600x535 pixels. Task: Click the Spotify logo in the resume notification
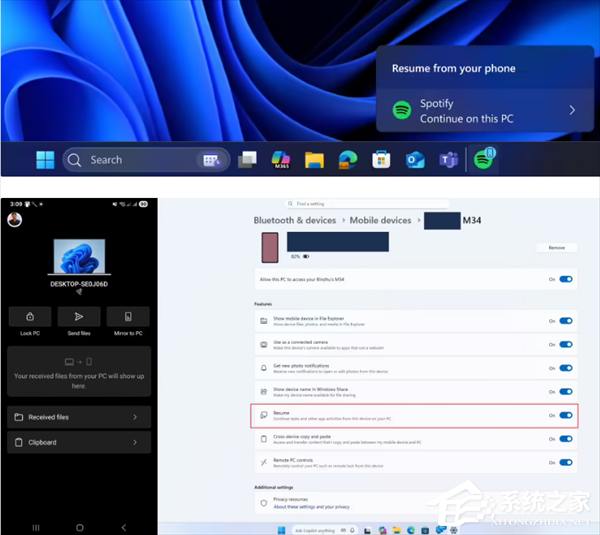402,110
